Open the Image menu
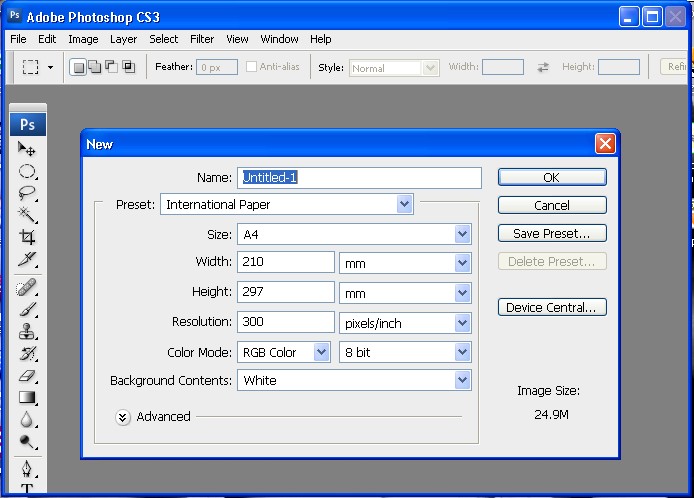This screenshot has height=498, width=694. point(83,39)
